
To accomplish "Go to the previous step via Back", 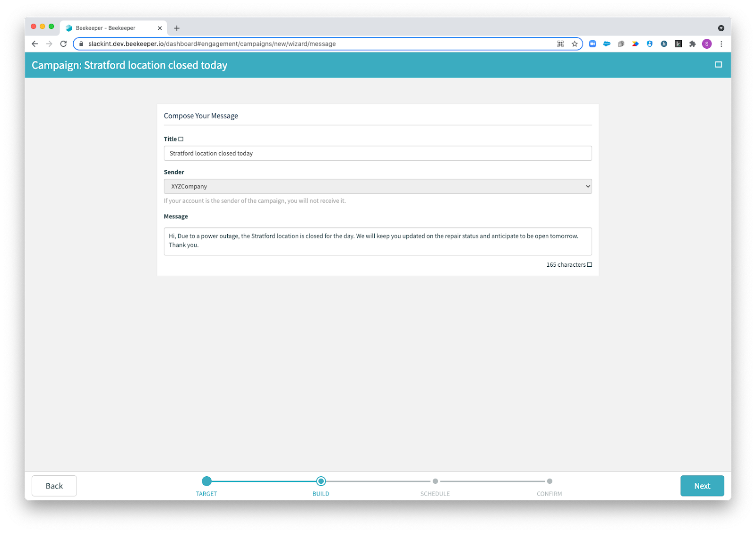I will [x=54, y=486].
